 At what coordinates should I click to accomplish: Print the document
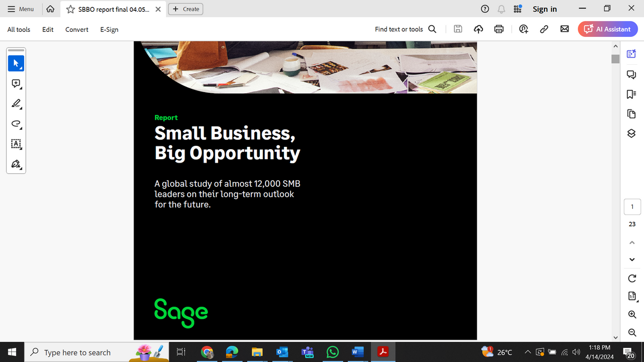[499, 29]
